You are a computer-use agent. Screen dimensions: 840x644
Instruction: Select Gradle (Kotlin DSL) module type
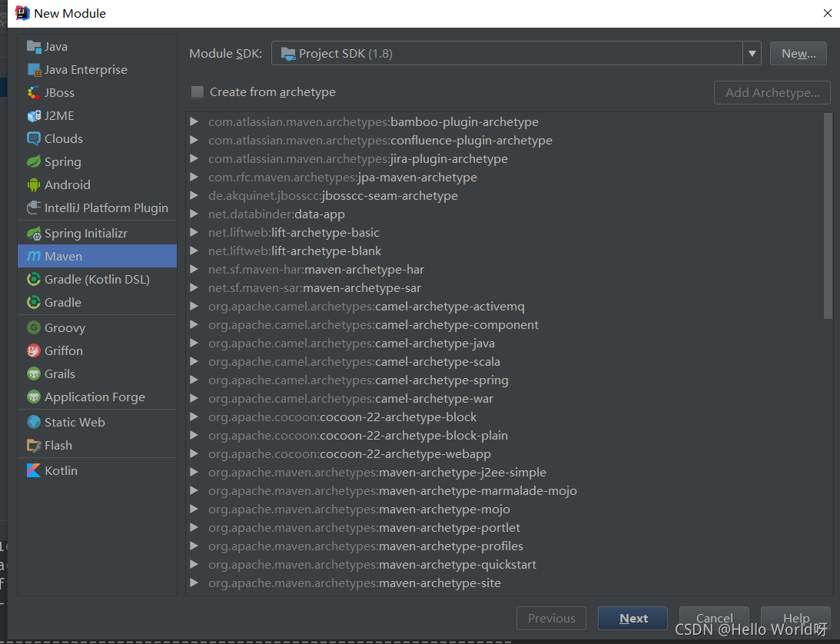point(97,279)
